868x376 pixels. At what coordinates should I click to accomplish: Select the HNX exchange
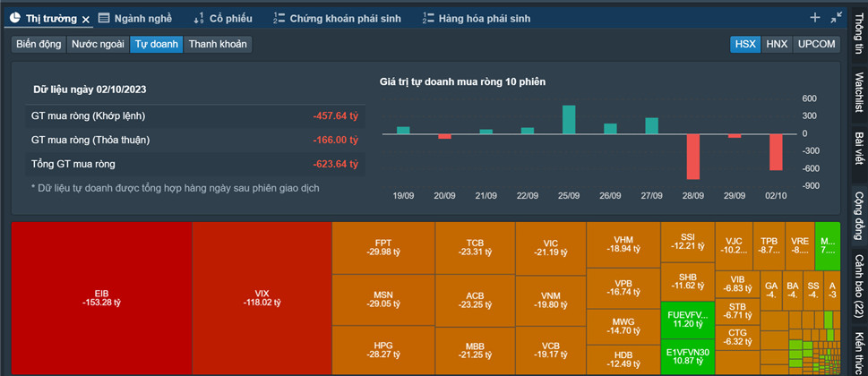(x=776, y=44)
